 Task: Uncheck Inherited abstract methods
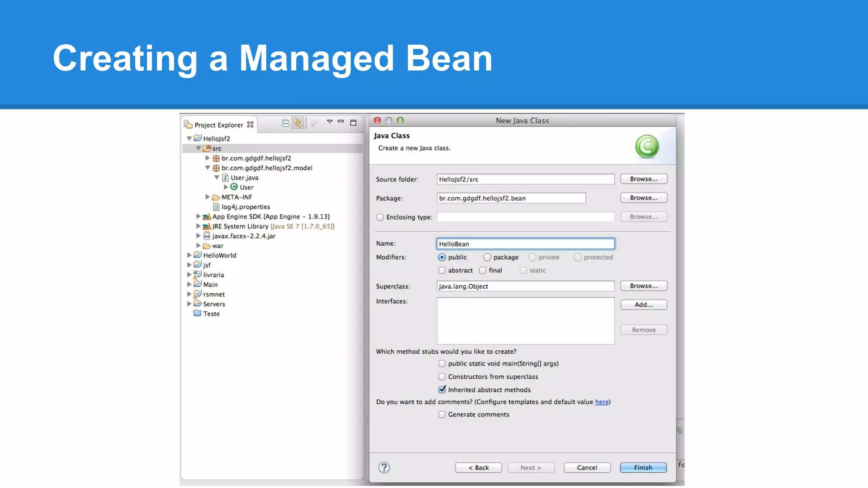tap(442, 389)
